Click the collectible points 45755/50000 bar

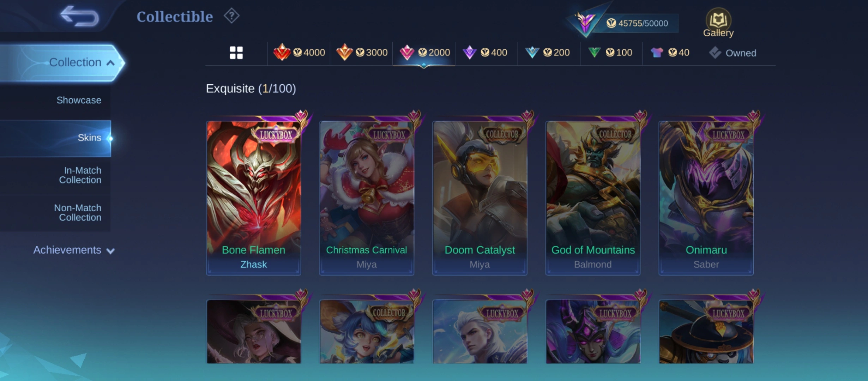[x=637, y=23]
